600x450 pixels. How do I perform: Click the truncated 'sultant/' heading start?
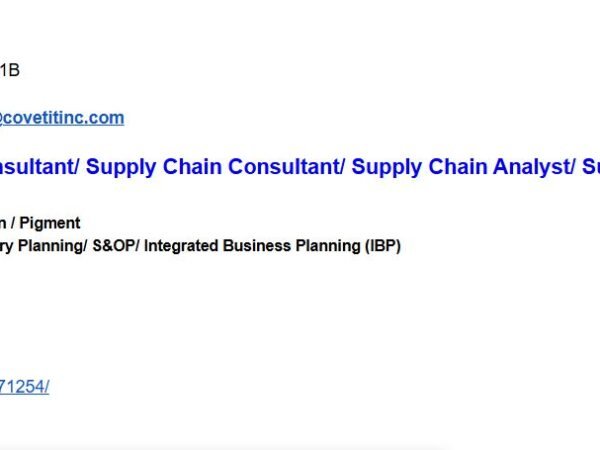(x=38, y=167)
